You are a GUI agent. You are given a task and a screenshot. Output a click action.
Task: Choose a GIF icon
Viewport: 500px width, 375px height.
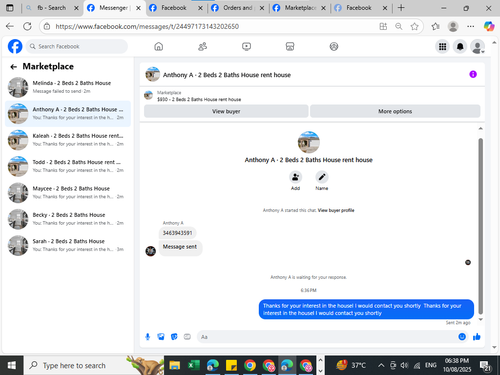(x=187, y=337)
